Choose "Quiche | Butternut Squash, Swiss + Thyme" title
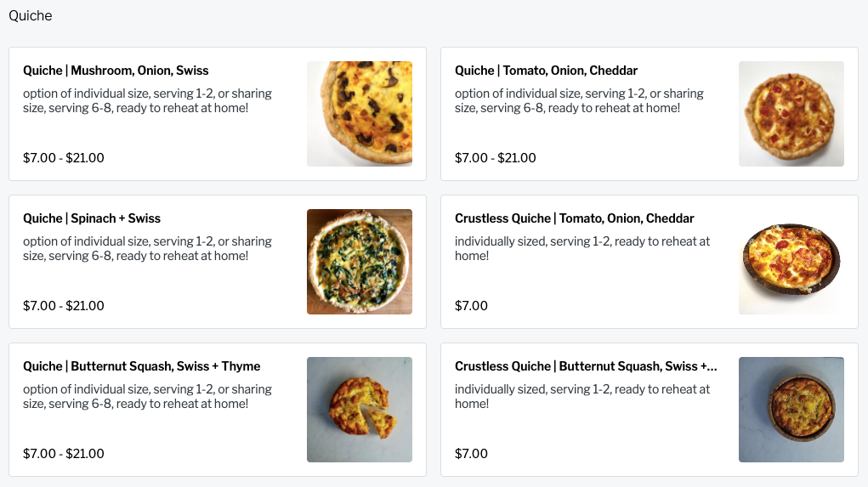This screenshot has width=868, height=487. pos(141,366)
